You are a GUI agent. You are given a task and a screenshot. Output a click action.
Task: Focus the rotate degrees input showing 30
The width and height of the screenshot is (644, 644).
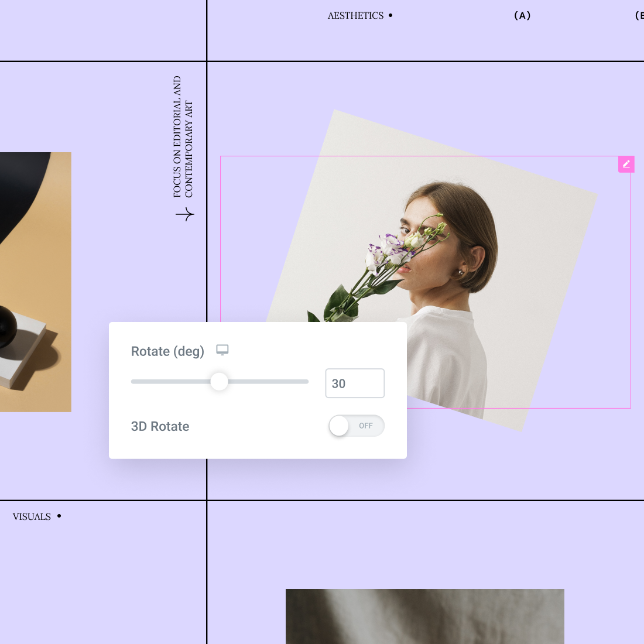tap(354, 383)
